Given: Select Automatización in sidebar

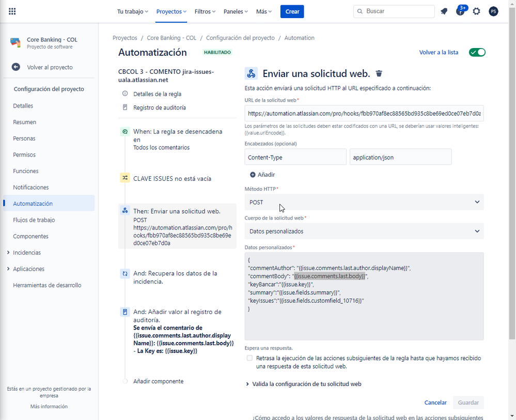Looking at the screenshot, I should tap(49, 204).
